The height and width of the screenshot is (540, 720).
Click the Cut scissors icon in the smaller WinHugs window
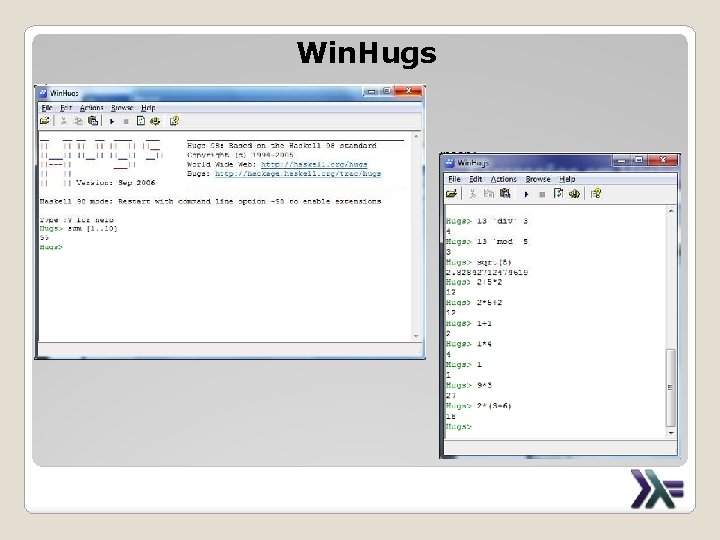point(472,193)
